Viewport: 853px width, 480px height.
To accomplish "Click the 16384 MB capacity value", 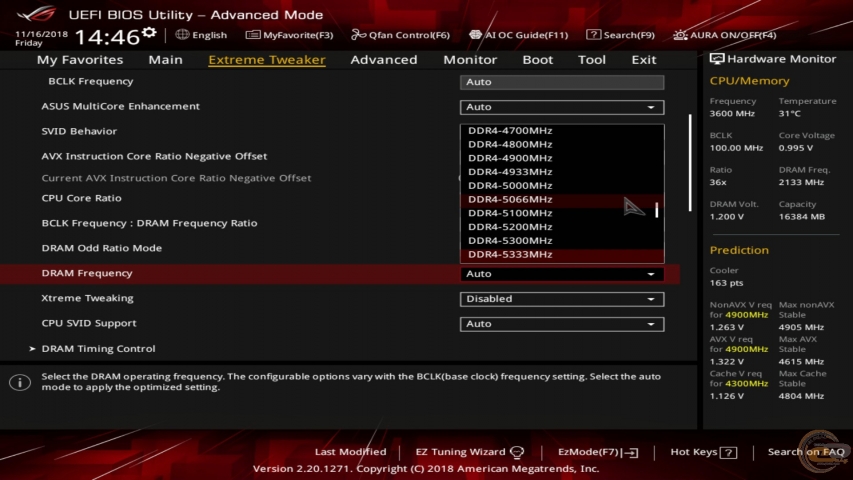I will pos(801,217).
